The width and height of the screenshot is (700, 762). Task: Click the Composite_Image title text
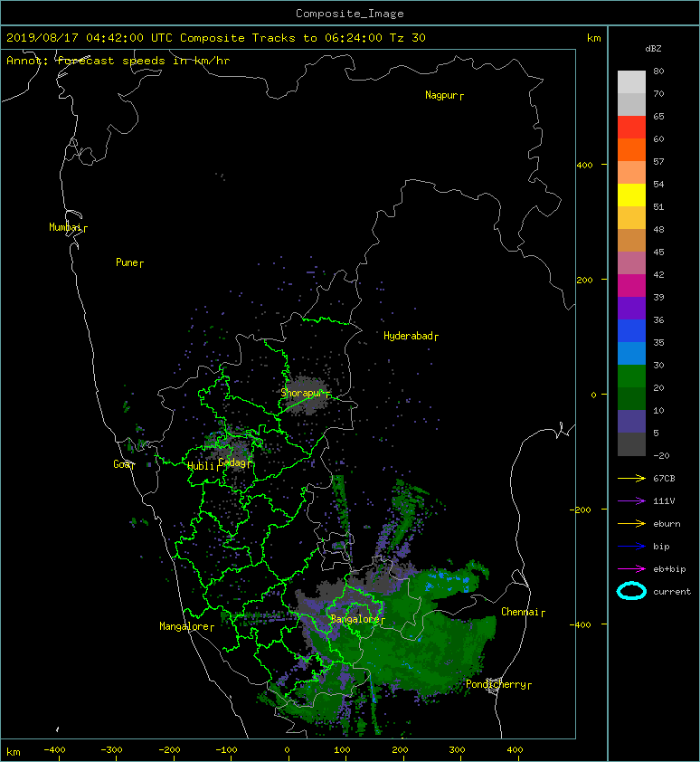point(350,14)
